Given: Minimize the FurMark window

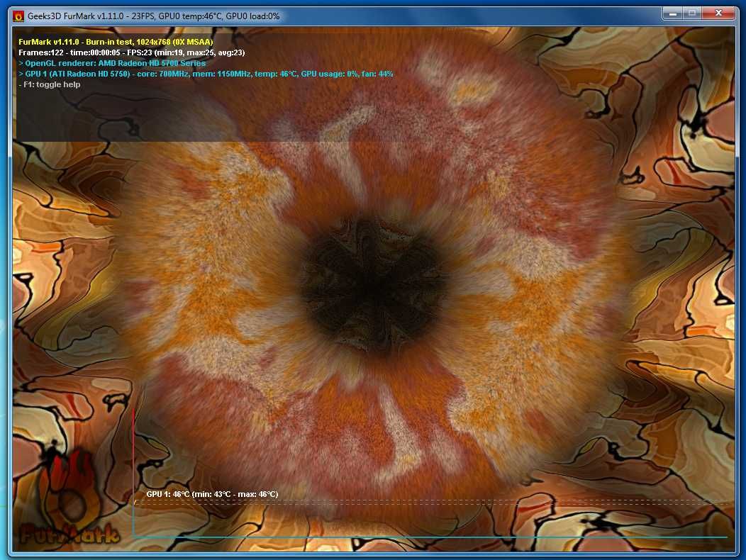Looking at the screenshot, I should [672, 13].
